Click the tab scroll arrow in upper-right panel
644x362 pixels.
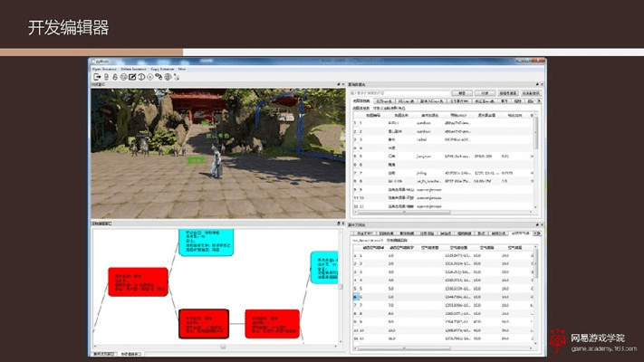coord(539,101)
